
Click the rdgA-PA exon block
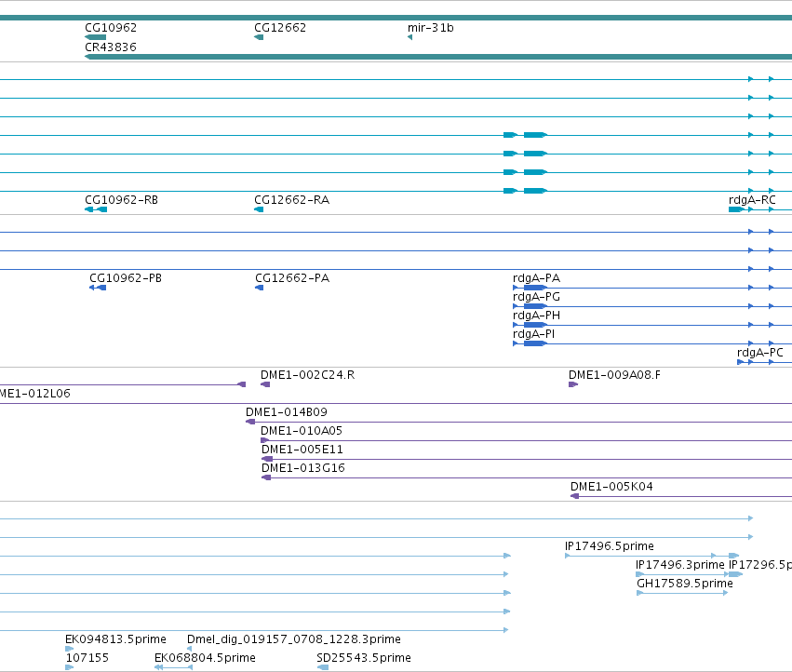(535, 288)
